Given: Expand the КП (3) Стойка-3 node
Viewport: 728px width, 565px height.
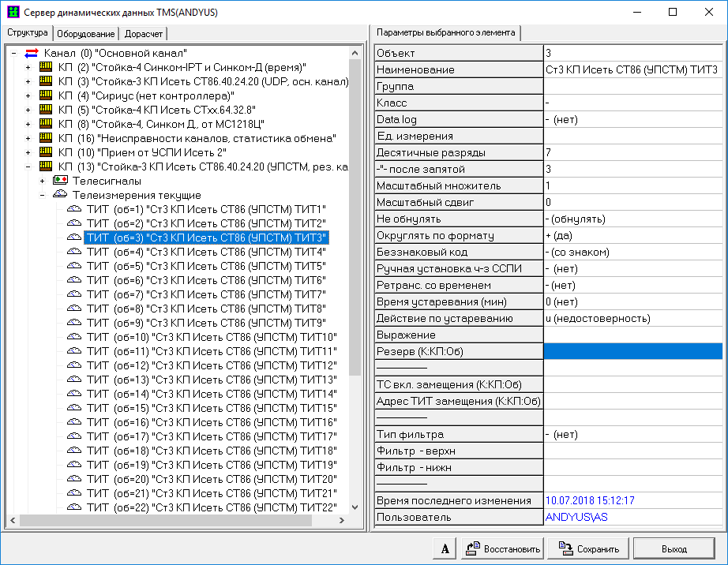Looking at the screenshot, I should [28, 81].
